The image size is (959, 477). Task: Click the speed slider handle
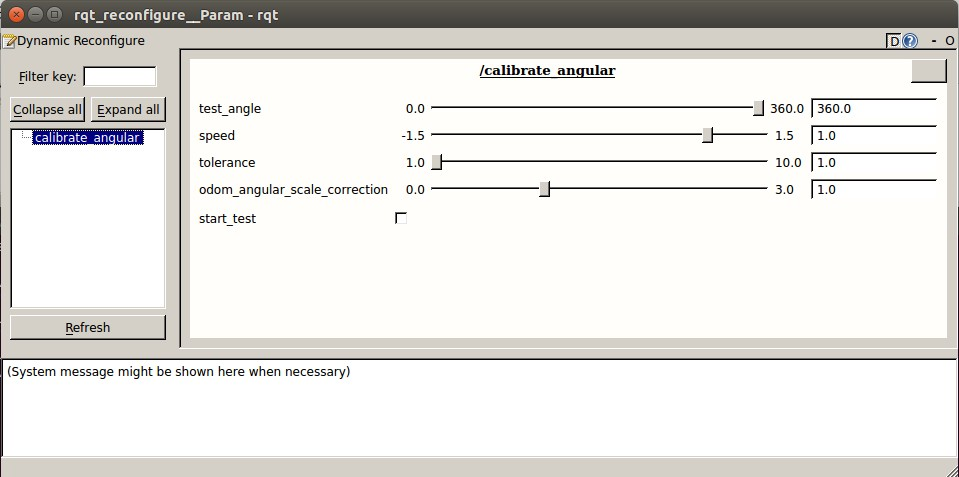click(708, 135)
